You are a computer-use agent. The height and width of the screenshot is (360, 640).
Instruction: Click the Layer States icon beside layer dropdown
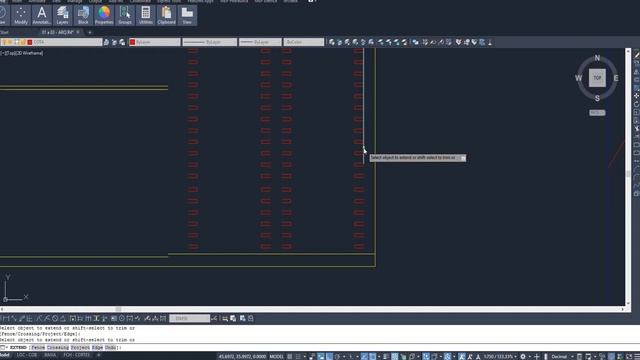pos(122,42)
